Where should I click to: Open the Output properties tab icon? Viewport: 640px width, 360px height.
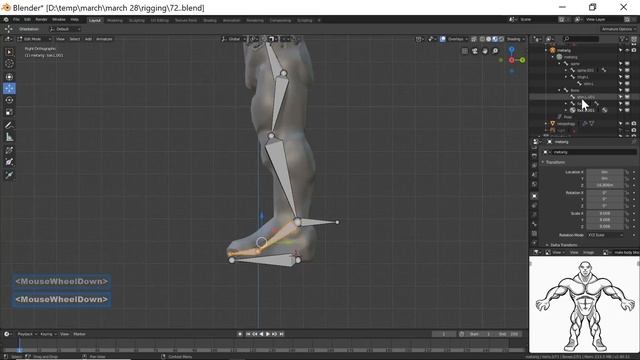534,156
